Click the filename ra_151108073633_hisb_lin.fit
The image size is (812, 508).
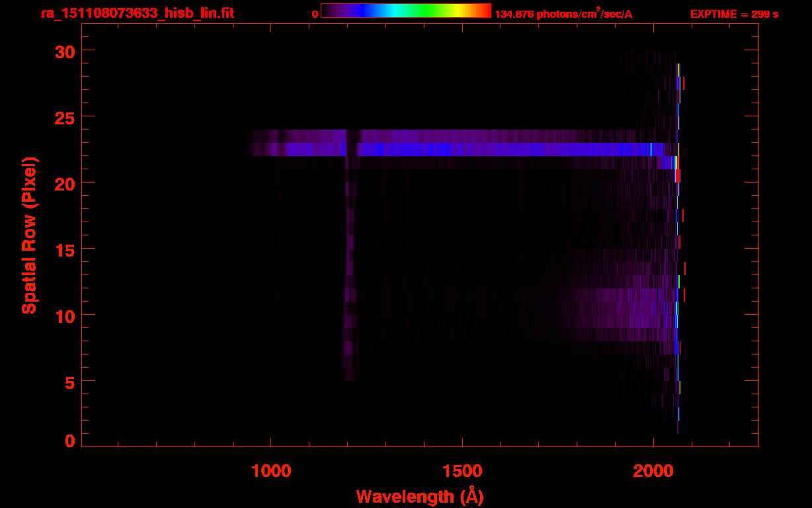point(137,13)
